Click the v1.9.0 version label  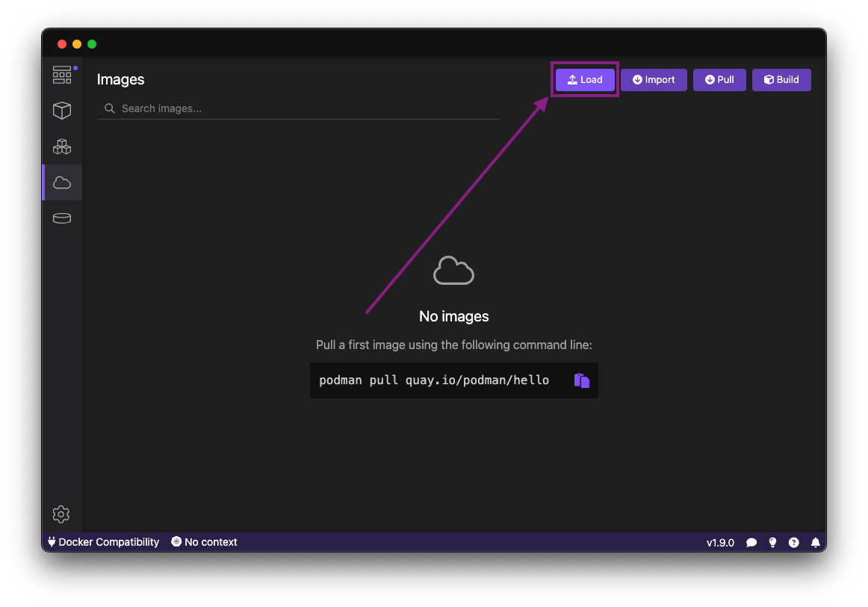720,542
